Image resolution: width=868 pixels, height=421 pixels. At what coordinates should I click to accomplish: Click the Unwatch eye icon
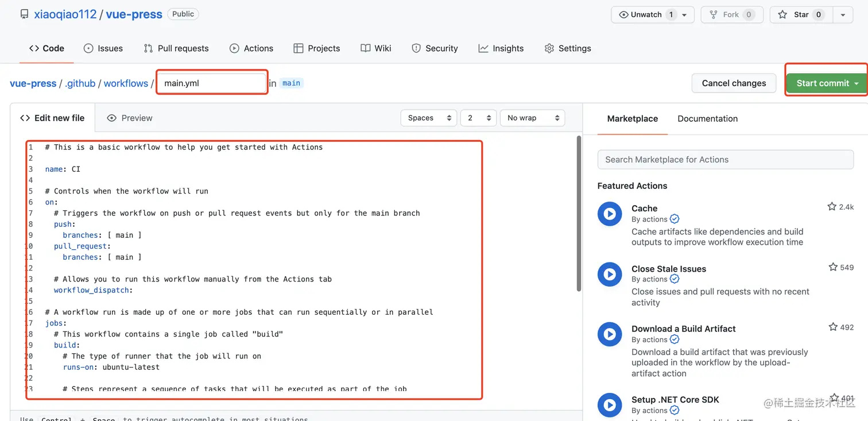tap(623, 15)
